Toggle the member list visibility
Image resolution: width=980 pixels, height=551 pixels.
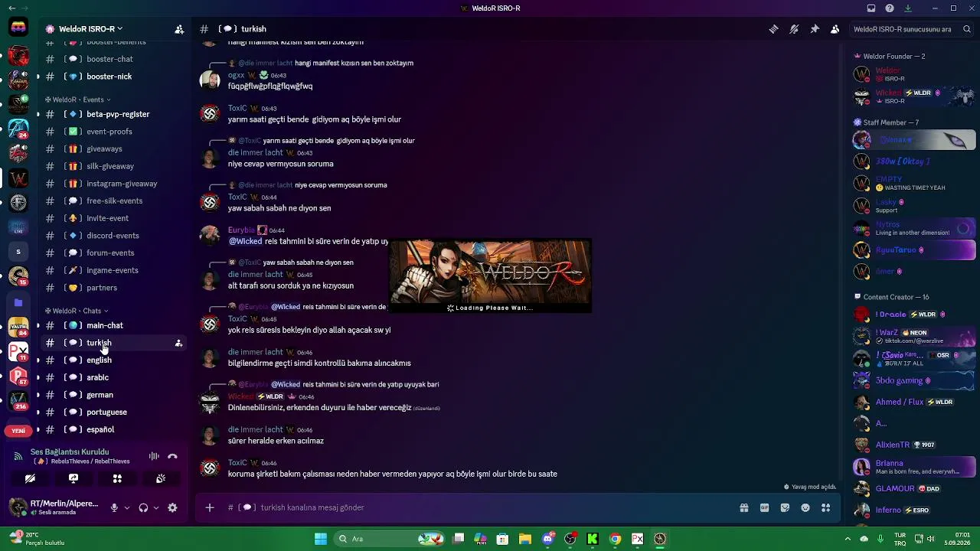pos(835,29)
